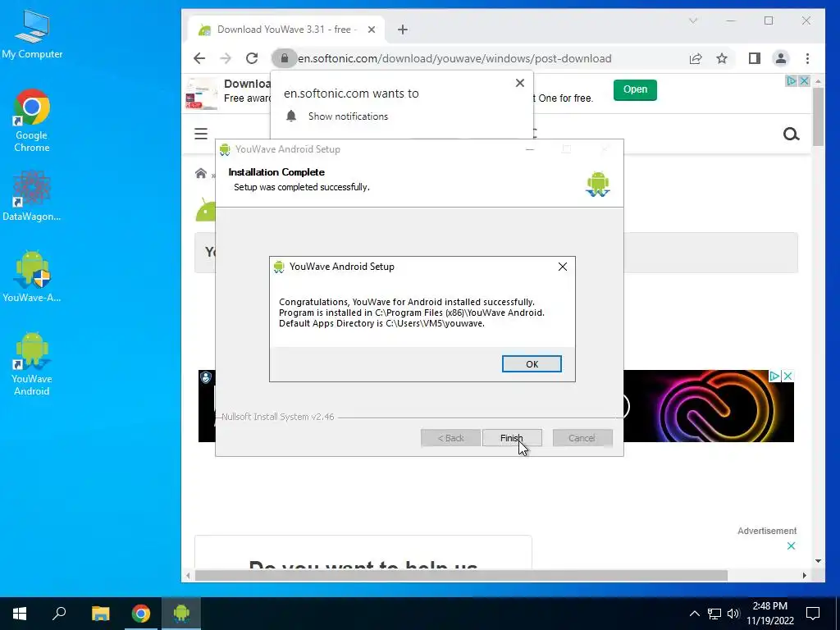Click the Finish button in the installer
The height and width of the screenshot is (630, 840).
tap(512, 438)
